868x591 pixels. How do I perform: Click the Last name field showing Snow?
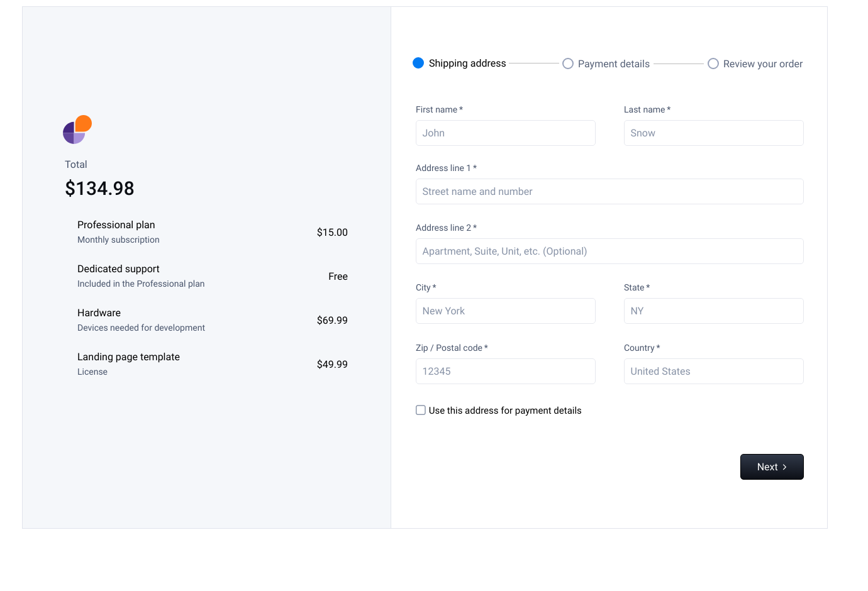(713, 133)
